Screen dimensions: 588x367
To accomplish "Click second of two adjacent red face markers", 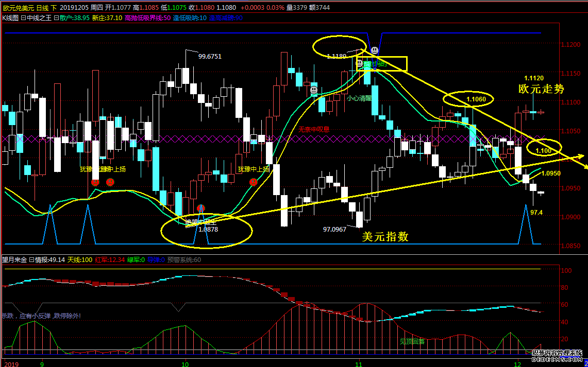I will [110, 182].
